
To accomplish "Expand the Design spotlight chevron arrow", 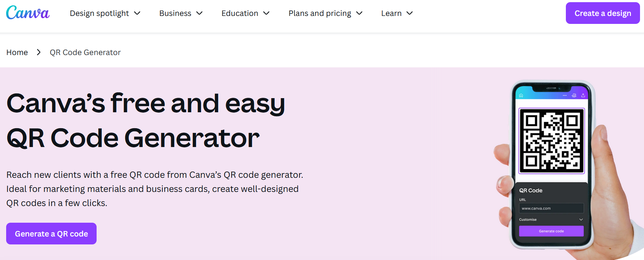I will [137, 13].
